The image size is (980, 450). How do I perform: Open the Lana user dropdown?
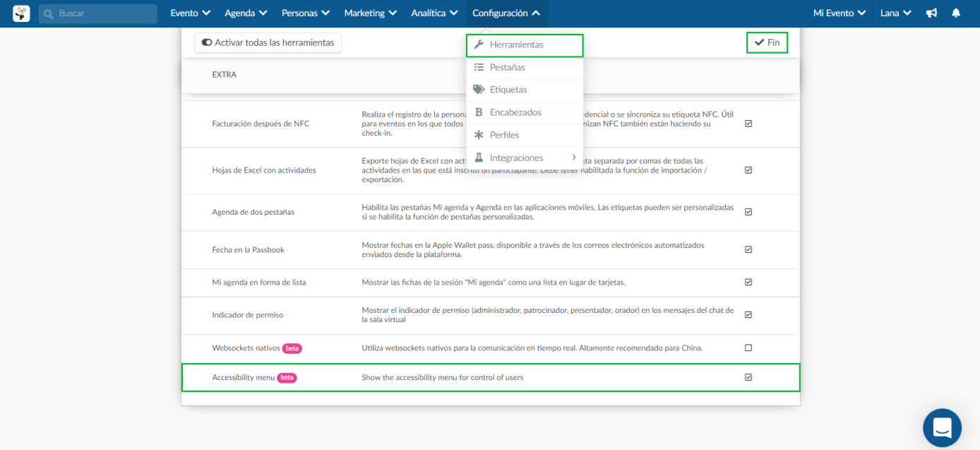(x=896, y=13)
